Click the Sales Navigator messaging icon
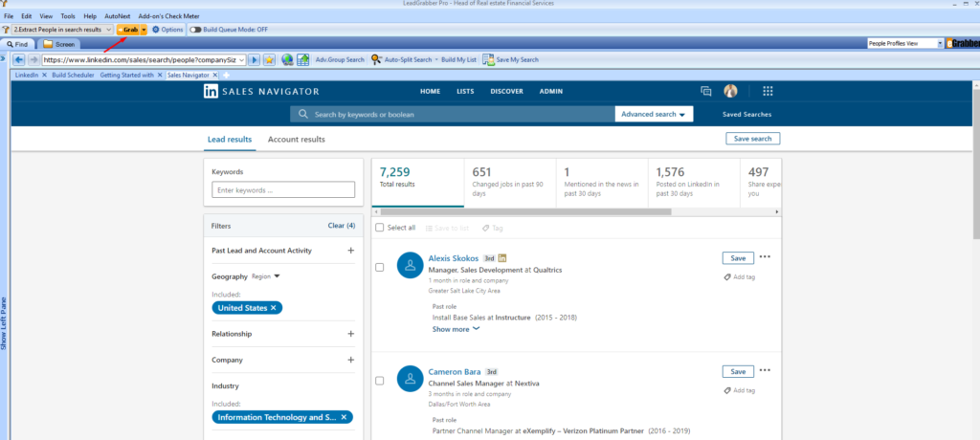Screen dimensions: 980x440 tap(706, 91)
